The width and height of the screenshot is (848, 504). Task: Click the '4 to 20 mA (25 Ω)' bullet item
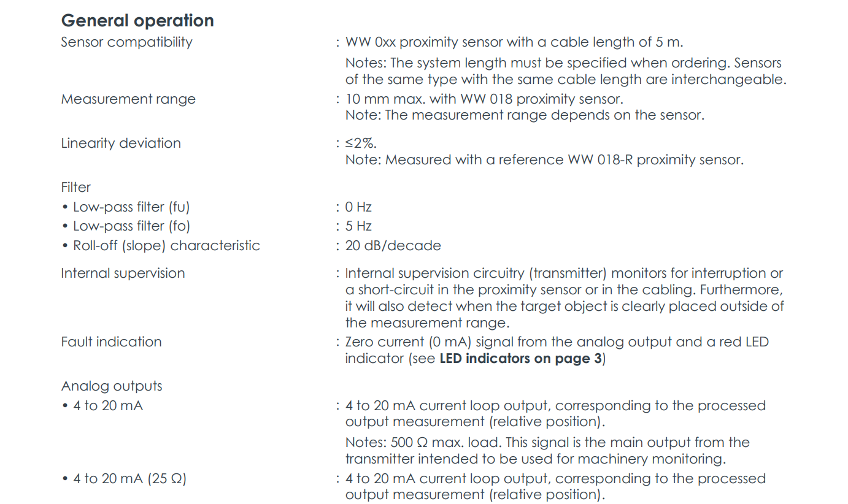pyautogui.click(x=129, y=479)
